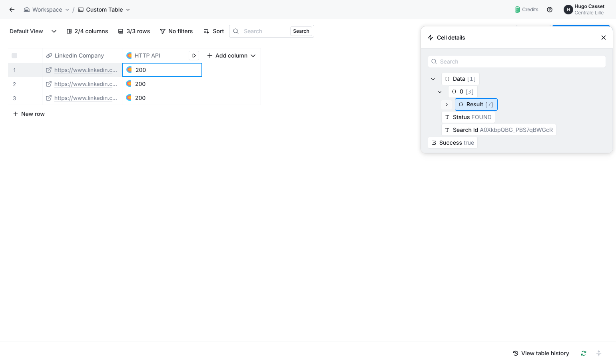Image resolution: width=616 pixels, height=364 pixels.
Task: Select the 200 cell in row 1
Action: pyautogui.click(x=162, y=70)
